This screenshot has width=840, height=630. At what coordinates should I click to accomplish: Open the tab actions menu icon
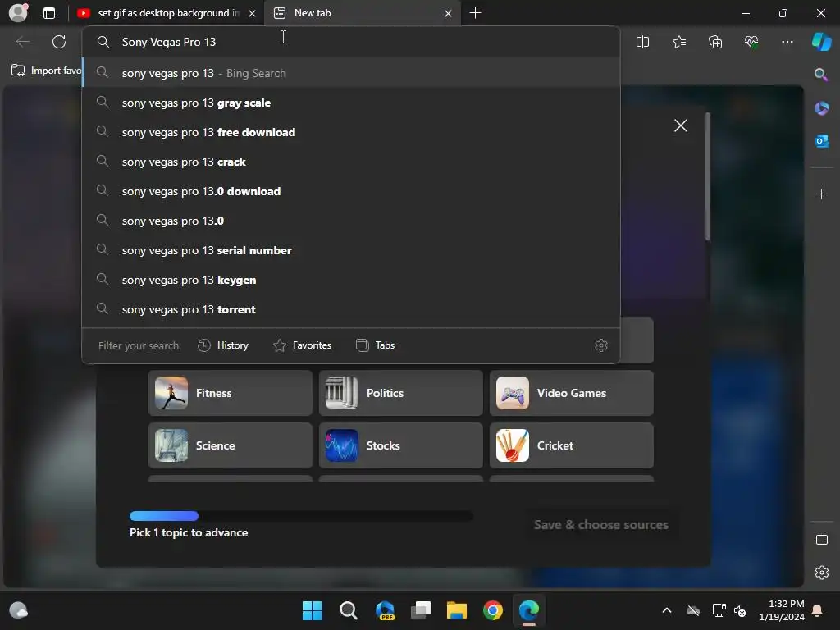pyautogui.click(x=49, y=13)
